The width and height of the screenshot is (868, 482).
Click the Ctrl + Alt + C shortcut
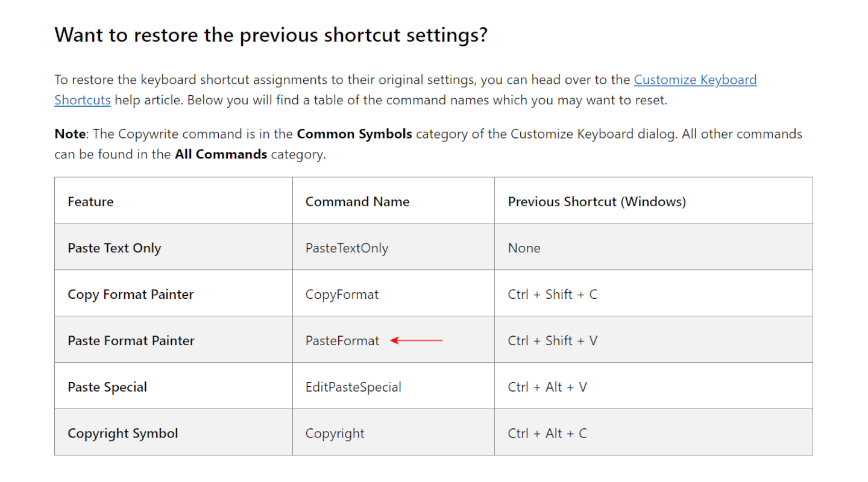click(547, 434)
